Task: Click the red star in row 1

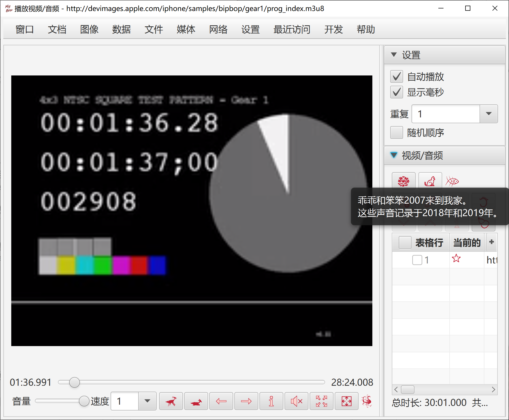Action: pyautogui.click(x=456, y=258)
